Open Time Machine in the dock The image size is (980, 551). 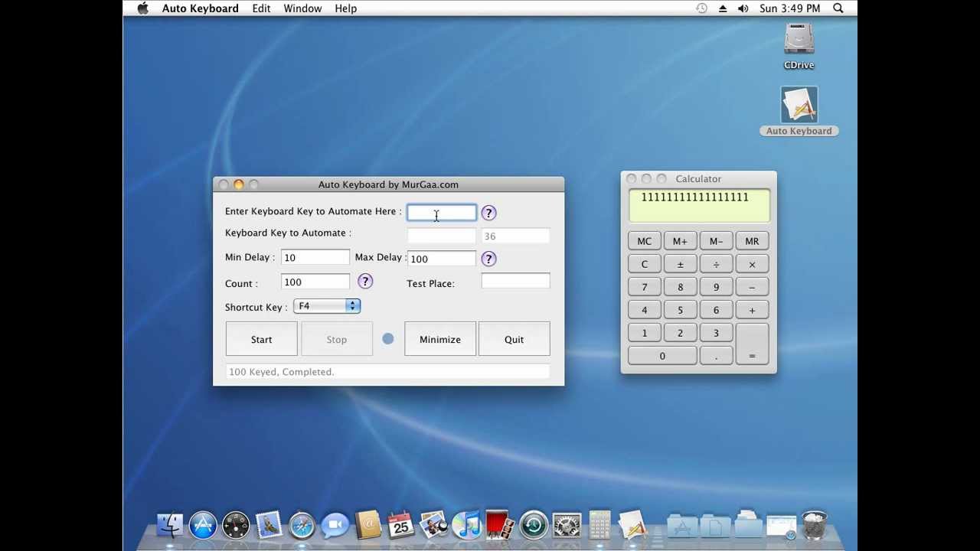pos(534,525)
